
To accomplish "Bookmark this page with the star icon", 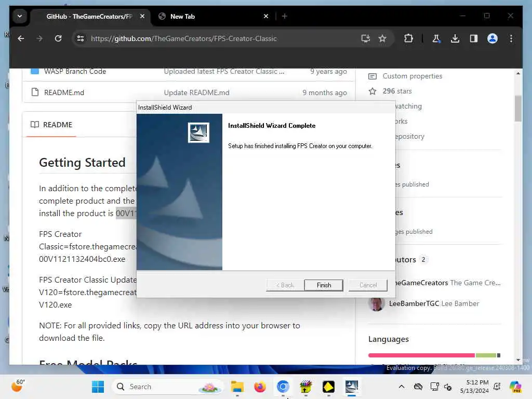I will tap(382, 38).
